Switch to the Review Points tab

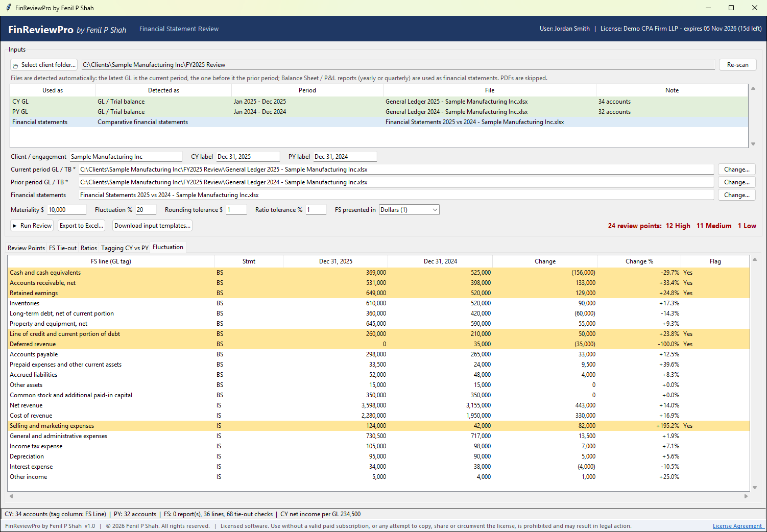(x=26, y=248)
